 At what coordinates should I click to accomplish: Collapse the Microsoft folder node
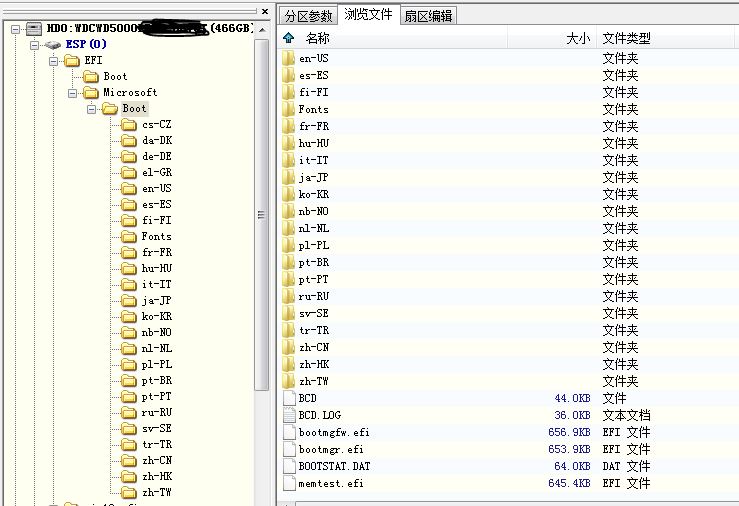72,93
